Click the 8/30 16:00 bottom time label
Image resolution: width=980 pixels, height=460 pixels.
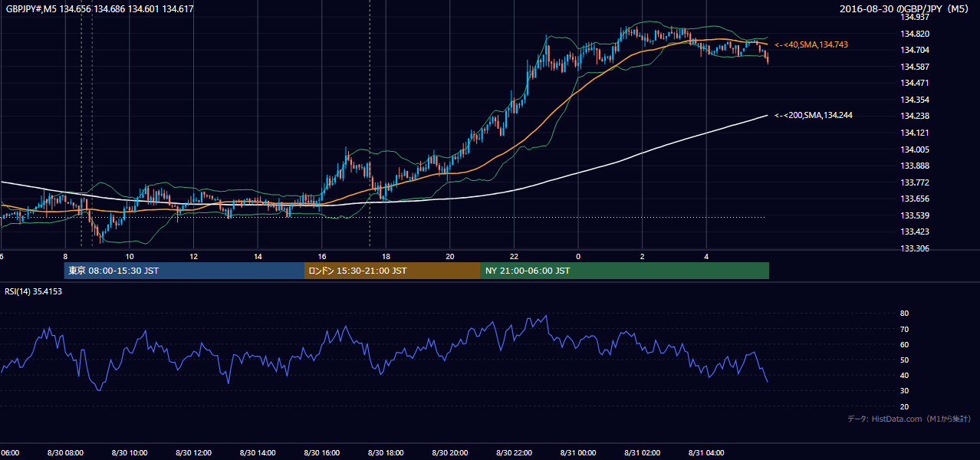pyautogui.click(x=322, y=453)
